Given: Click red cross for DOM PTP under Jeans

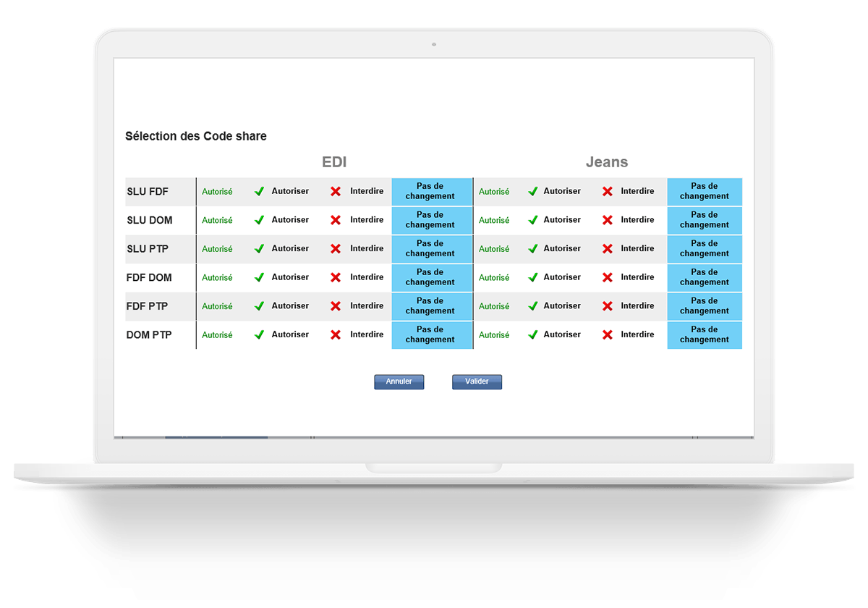Looking at the screenshot, I should click(x=608, y=335).
